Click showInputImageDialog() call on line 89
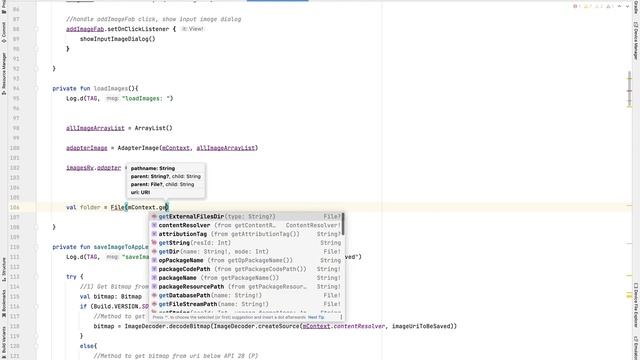Screen dimensions: 640x360 tap(118, 39)
